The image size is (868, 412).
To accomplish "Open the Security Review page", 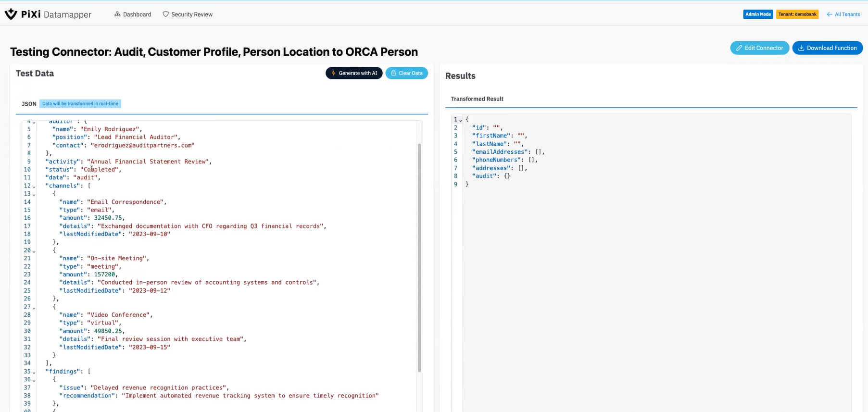I will [x=191, y=14].
